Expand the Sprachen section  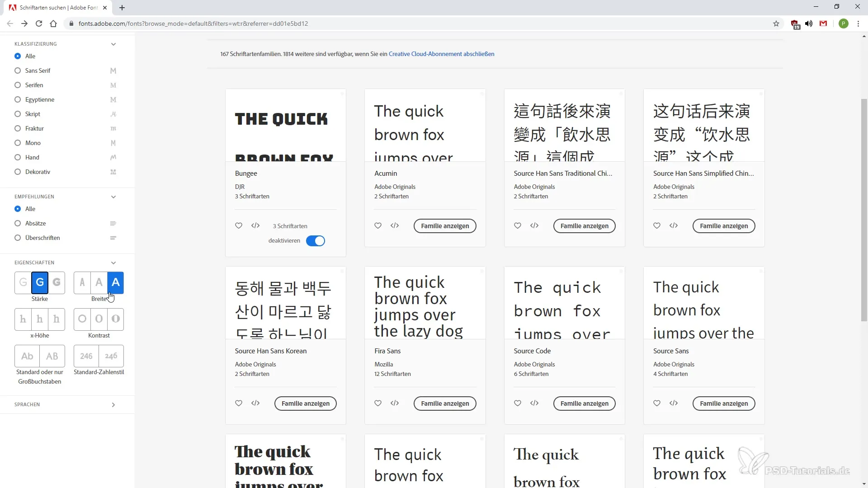coord(113,404)
